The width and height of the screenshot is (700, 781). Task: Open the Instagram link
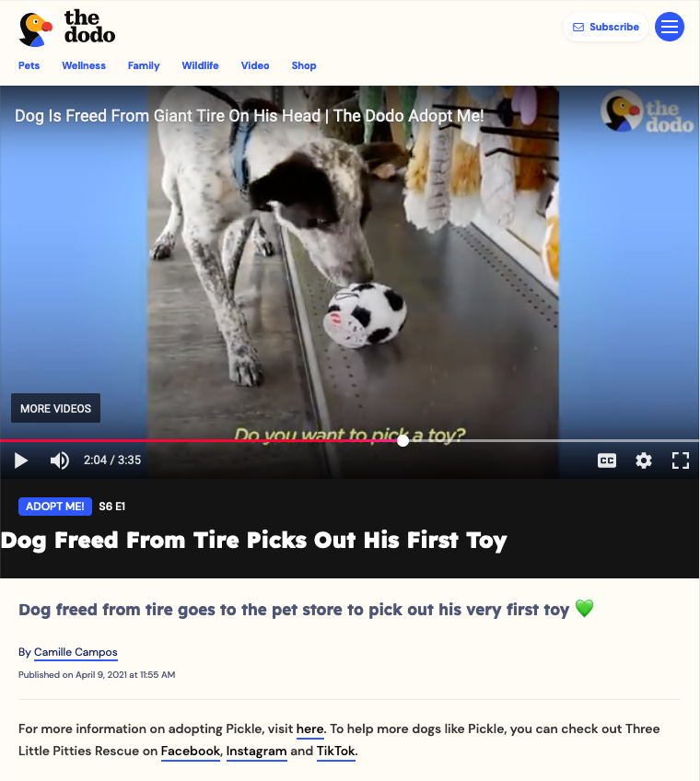pyautogui.click(x=257, y=752)
